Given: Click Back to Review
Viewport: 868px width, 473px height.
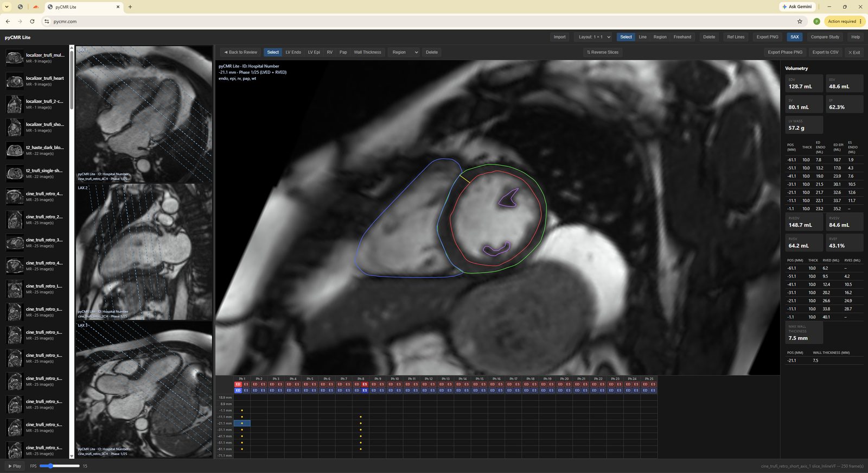Looking at the screenshot, I should click(241, 52).
